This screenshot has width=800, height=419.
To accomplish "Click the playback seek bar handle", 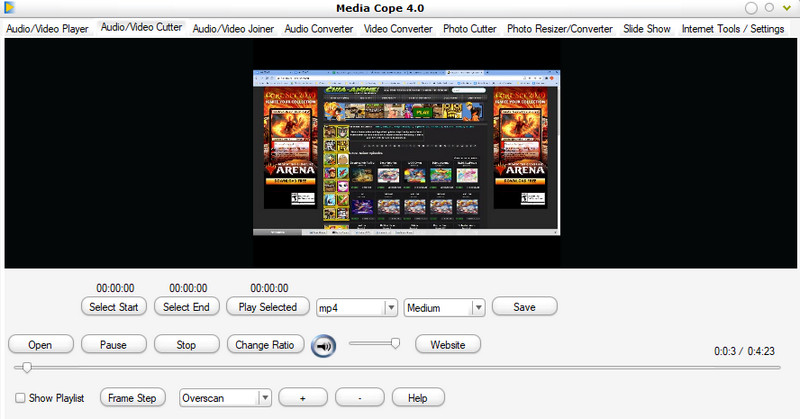I will (x=27, y=367).
